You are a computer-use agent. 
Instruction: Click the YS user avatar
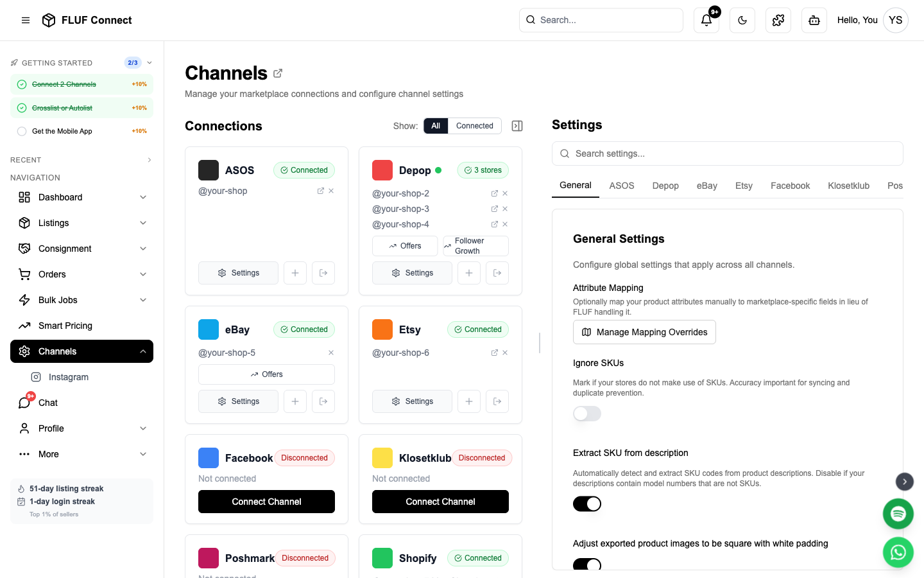point(896,20)
